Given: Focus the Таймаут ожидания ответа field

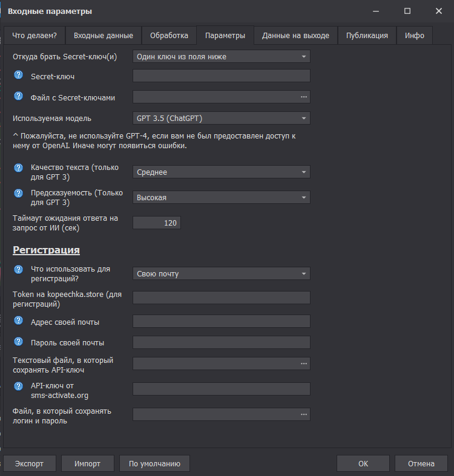Looking at the screenshot, I should point(156,223).
